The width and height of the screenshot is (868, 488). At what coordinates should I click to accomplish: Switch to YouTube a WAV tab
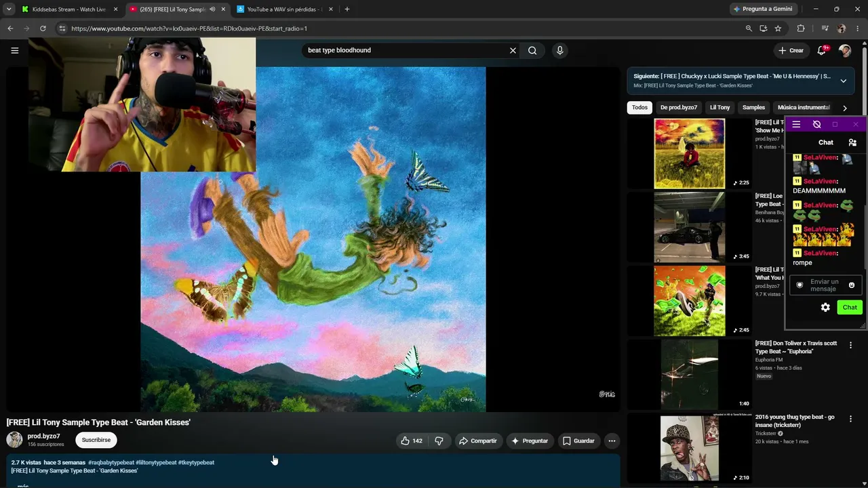click(x=285, y=9)
